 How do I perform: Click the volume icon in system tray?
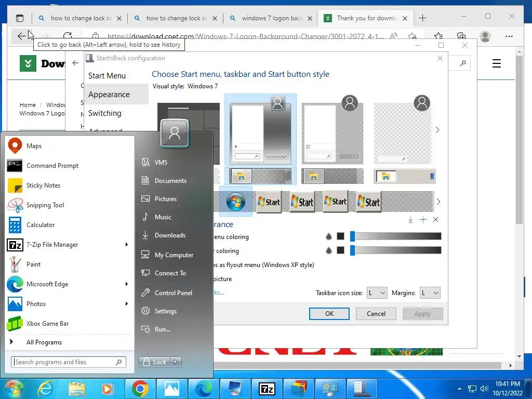coord(484,389)
